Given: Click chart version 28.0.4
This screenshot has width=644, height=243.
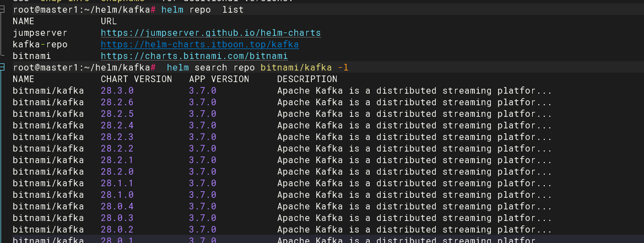Looking at the screenshot, I should (117, 207).
